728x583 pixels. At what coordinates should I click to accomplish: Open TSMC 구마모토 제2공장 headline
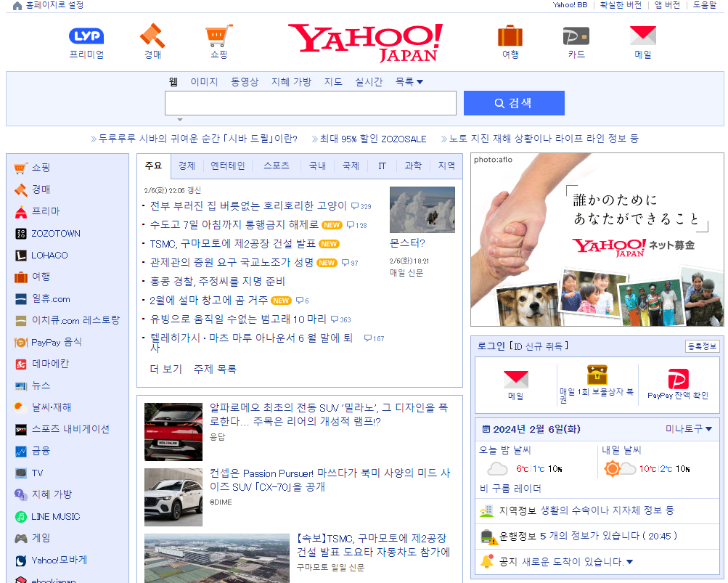coord(232,244)
